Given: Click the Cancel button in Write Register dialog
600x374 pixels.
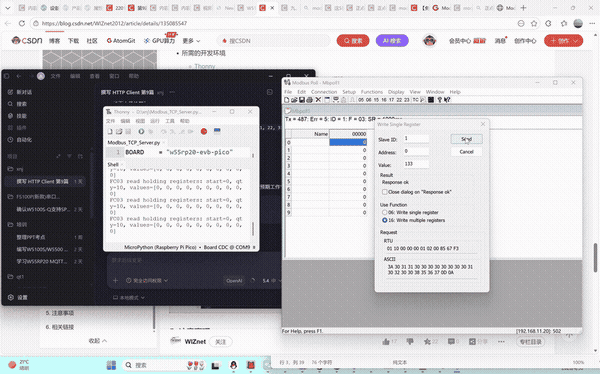Looking at the screenshot, I should [466, 152].
